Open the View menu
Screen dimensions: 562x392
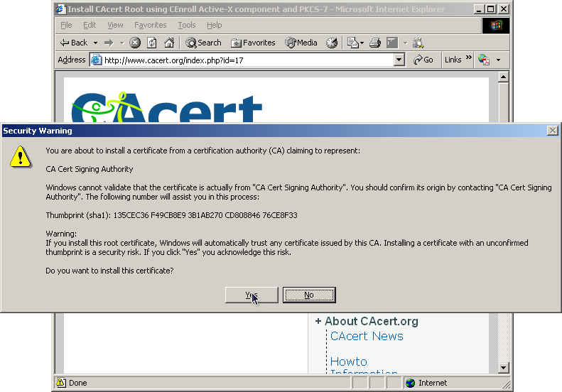click(x=115, y=25)
